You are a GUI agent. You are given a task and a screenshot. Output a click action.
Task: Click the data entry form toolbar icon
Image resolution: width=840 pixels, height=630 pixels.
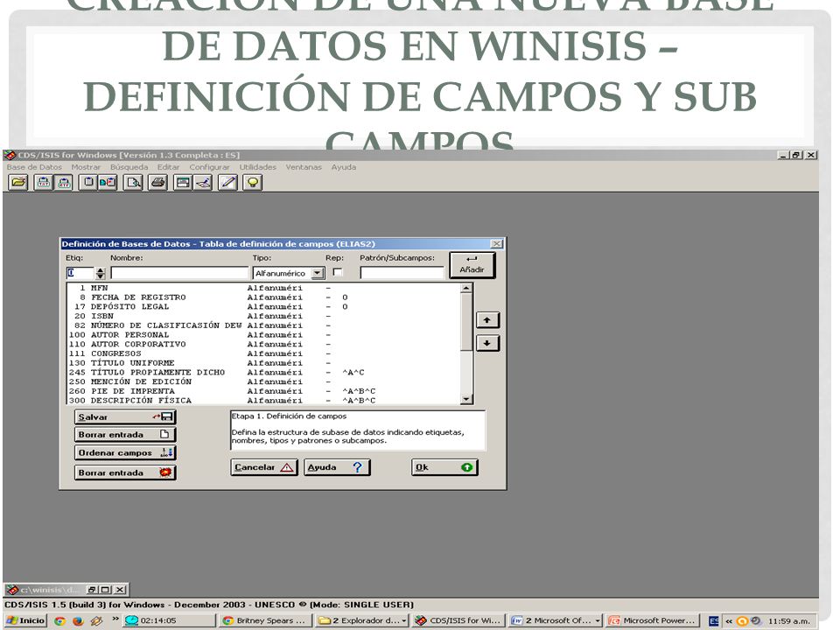(183, 183)
